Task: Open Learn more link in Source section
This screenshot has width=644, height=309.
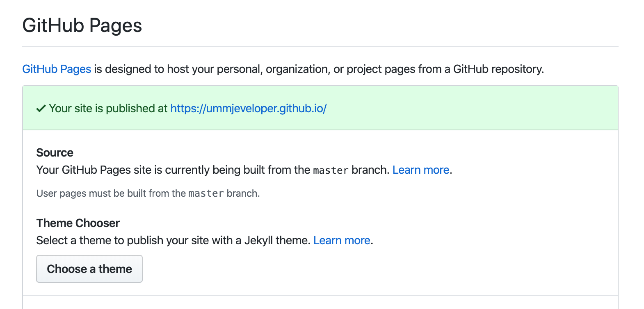Action: pyautogui.click(x=421, y=170)
